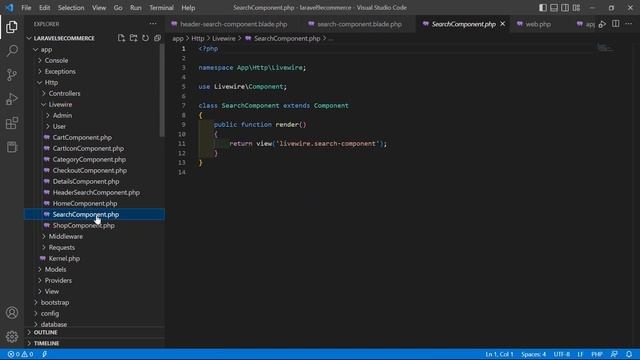The image size is (640, 360).
Task: Open ShopComponent.php file
Action: (x=83, y=226)
